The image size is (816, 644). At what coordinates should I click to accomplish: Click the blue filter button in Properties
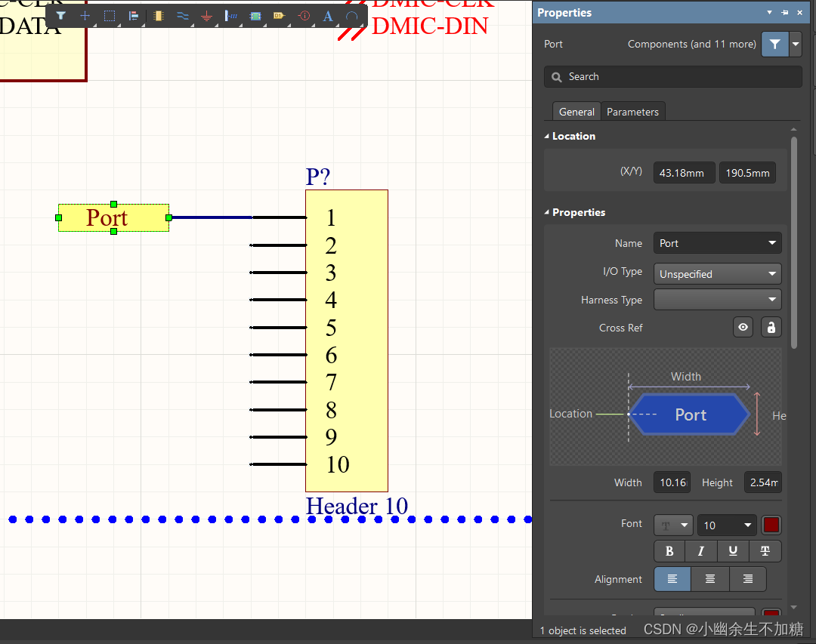coord(774,45)
